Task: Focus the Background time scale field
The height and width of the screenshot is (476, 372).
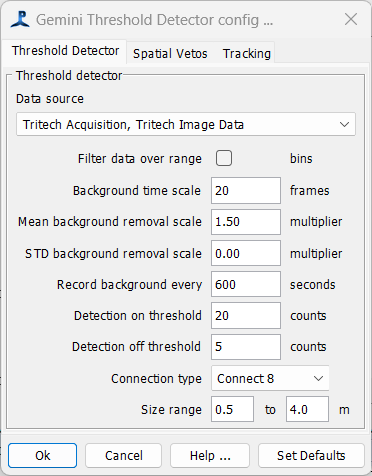Action: 246,190
